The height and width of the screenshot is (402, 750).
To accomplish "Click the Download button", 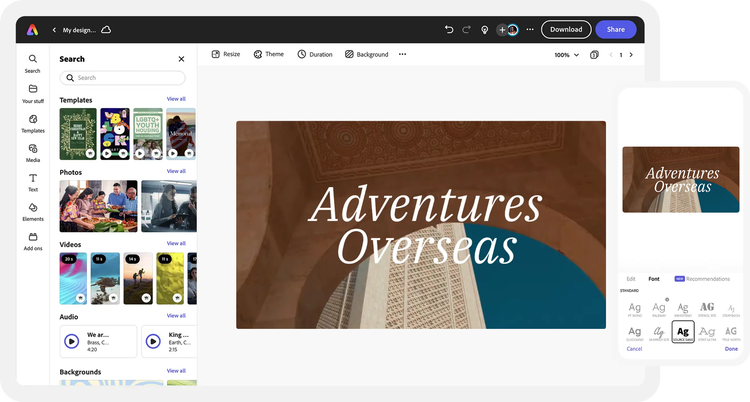I will click(x=566, y=29).
